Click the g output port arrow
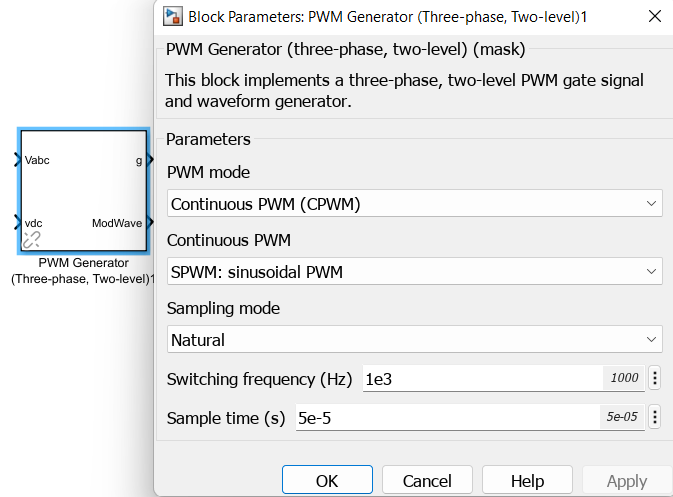This screenshot has height=497, width=673. click(150, 159)
